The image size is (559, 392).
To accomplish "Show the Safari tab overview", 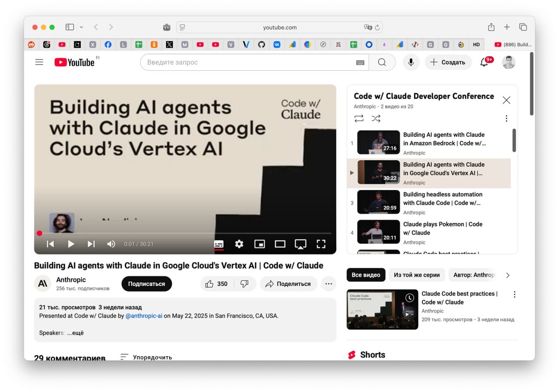I will [x=523, y=27].
